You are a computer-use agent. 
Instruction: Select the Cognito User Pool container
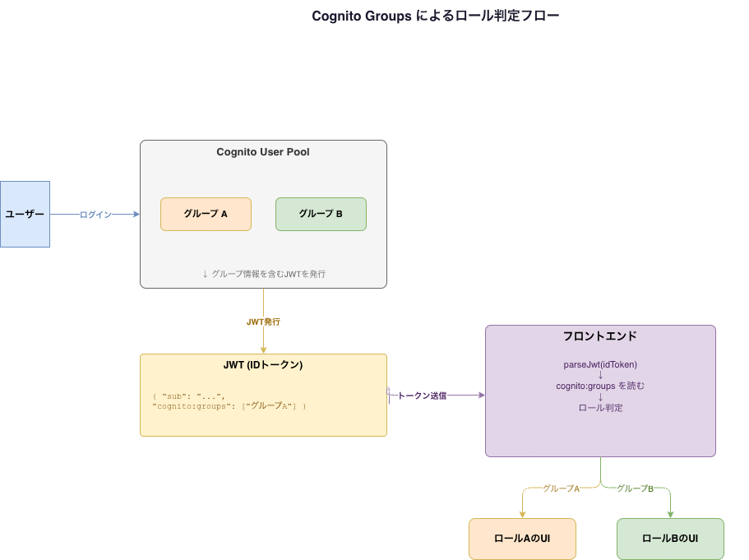tap(263, 152)
